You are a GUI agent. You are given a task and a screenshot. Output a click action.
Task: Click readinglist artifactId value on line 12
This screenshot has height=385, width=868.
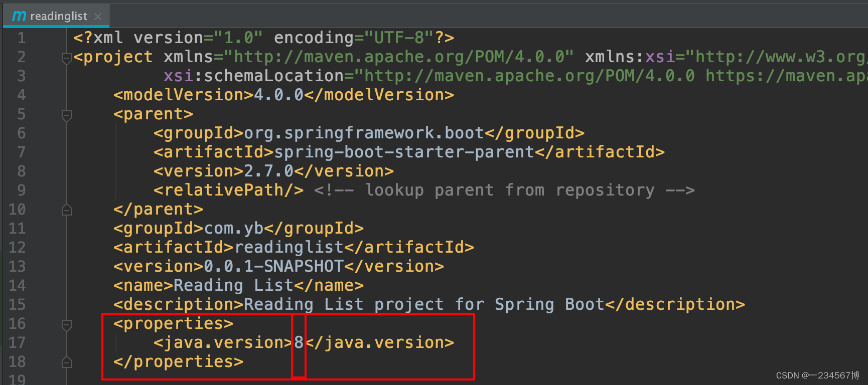288,248
